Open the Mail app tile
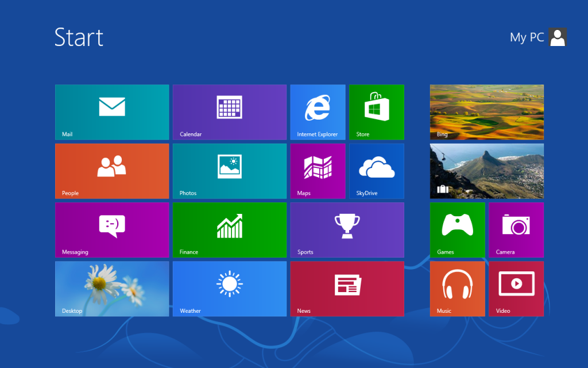This screenshot has height=368, width=588. (x=111, y=112)
